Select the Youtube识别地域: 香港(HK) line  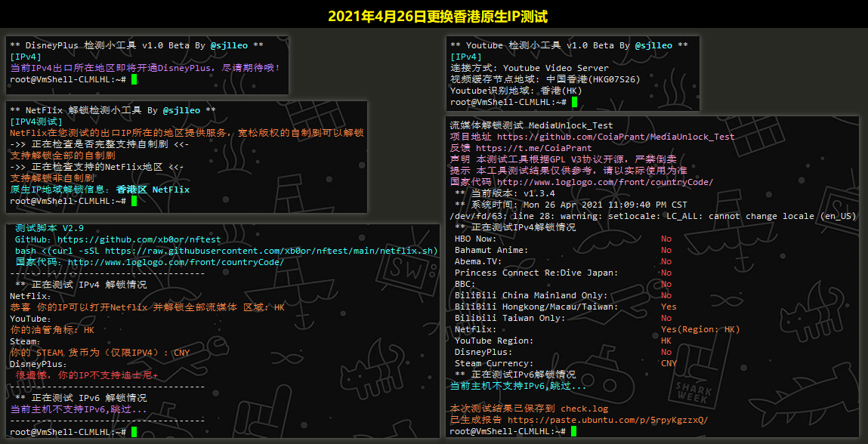click(x=516, y=91)
